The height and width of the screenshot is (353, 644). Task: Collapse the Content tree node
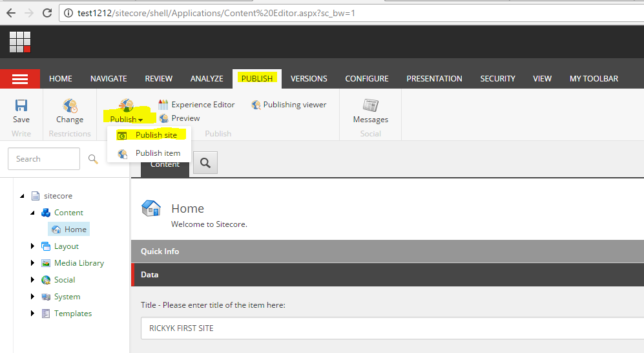32,213
